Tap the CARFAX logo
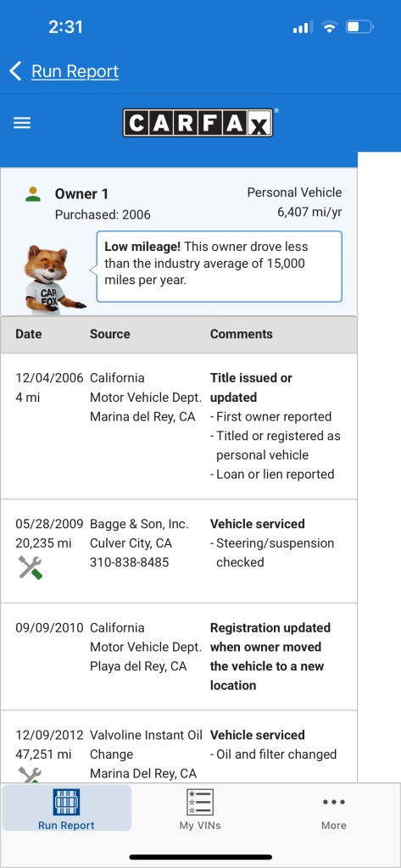 tap(198, 122)
